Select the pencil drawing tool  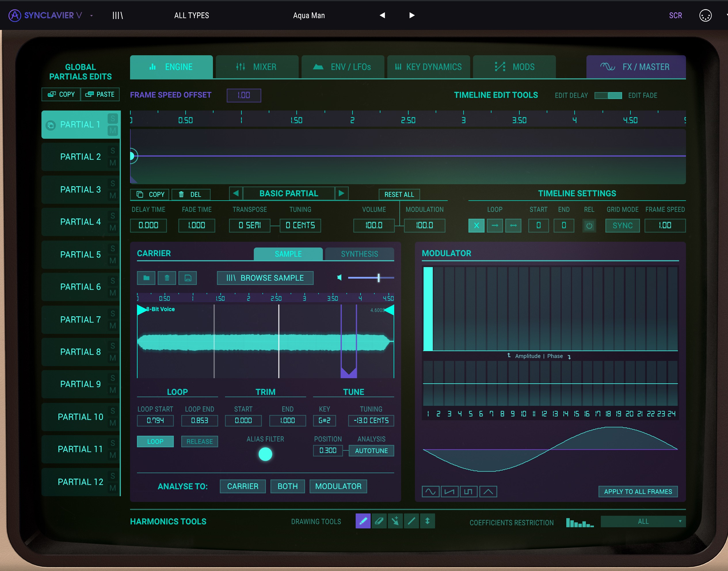pyautogui.click(x=363, y=521)
